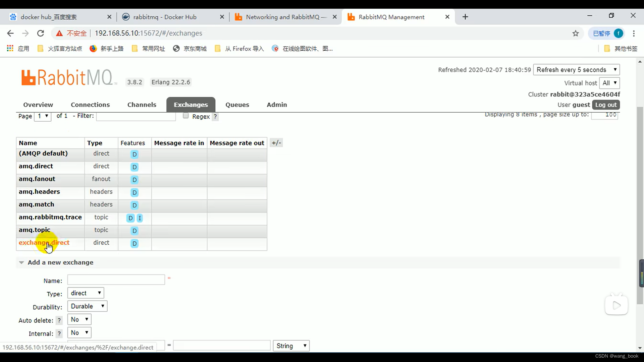Open the amq.topic exchange link
Screen dimensions: 644x362
coord(35,230)
